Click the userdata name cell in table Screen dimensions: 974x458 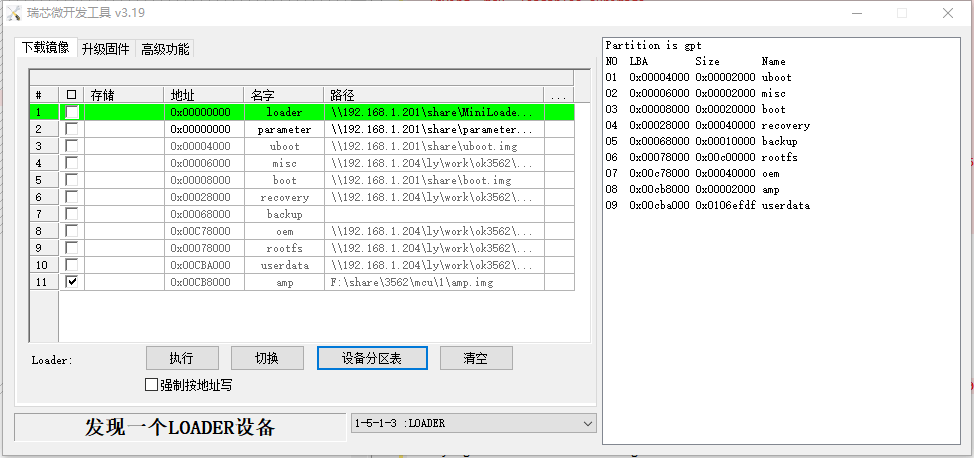click(x=283, y=265)
